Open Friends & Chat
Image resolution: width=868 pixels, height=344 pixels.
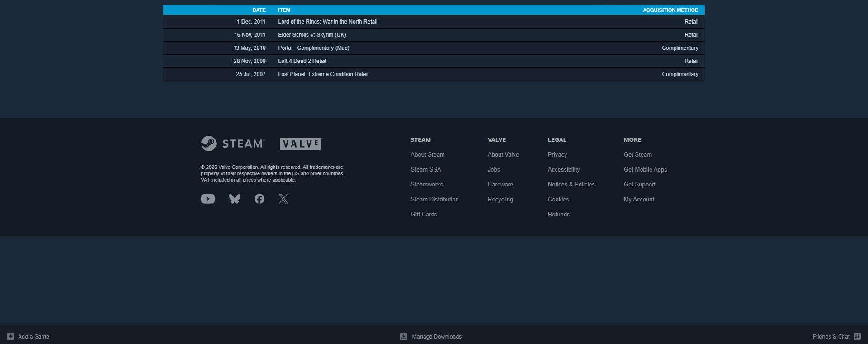[x=831, y=337]
